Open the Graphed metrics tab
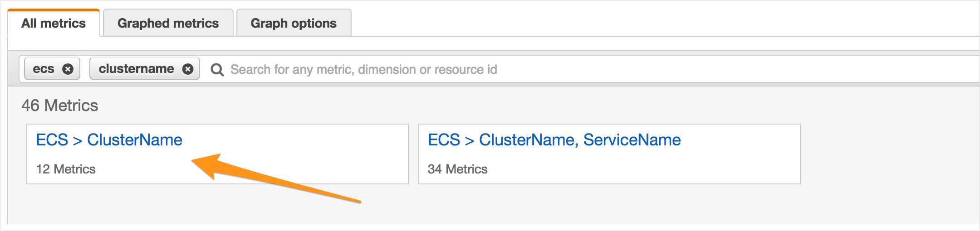The height and width of the screenshot is (231, 980). click(x=168, y=23)
